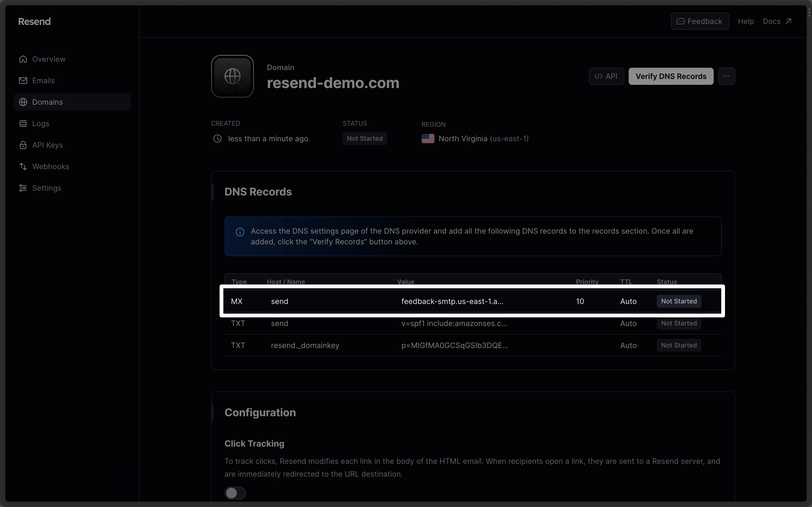
Task: Open Docs external link
Action: pos(777,21)
